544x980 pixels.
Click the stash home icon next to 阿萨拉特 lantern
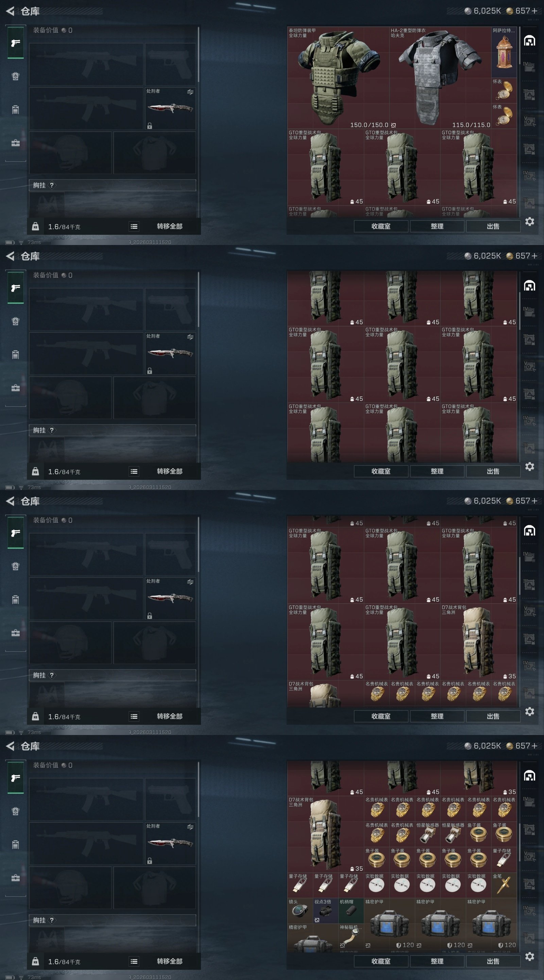[530, 41]
